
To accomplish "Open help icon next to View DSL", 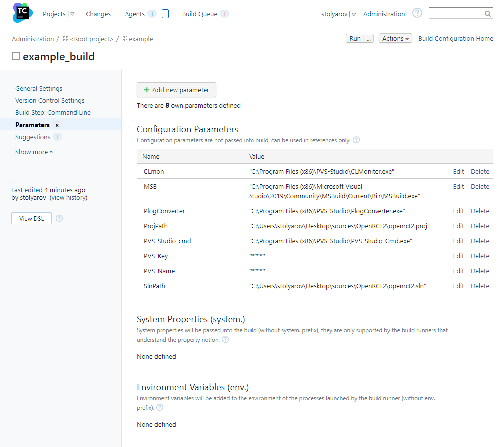I will coord(59,218).
